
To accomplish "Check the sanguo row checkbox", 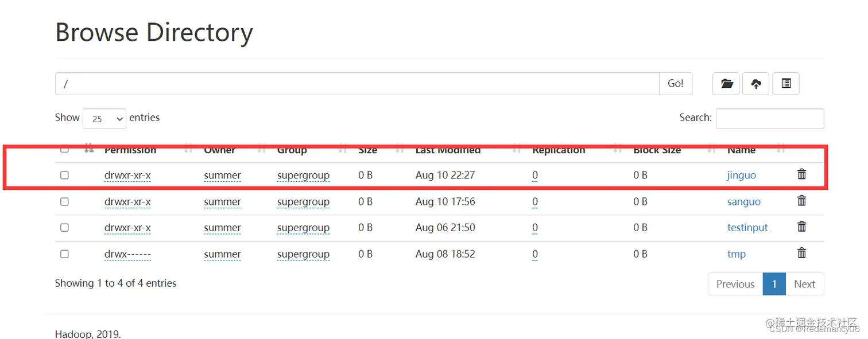I will 64,201.
